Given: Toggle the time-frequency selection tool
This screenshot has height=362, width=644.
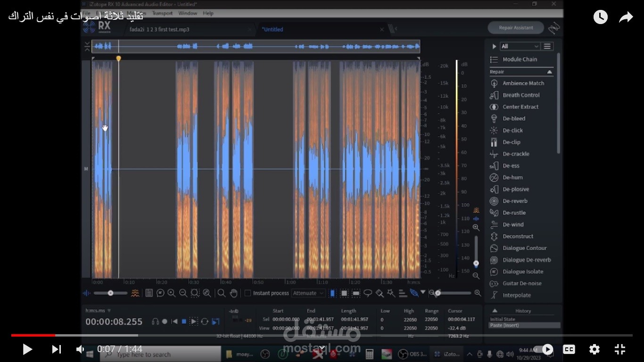Looking at the screenshot, I should [344, 293].
